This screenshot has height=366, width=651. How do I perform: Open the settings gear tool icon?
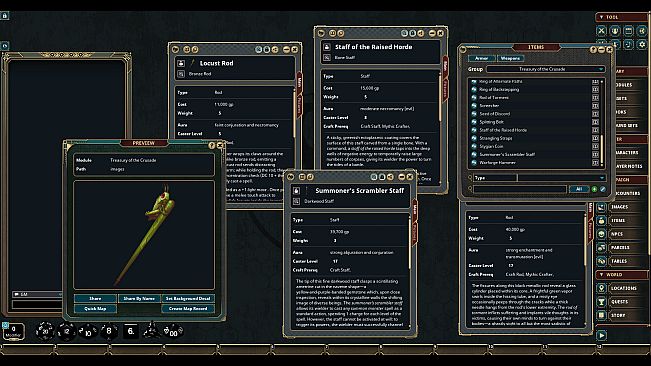point(642,44)
